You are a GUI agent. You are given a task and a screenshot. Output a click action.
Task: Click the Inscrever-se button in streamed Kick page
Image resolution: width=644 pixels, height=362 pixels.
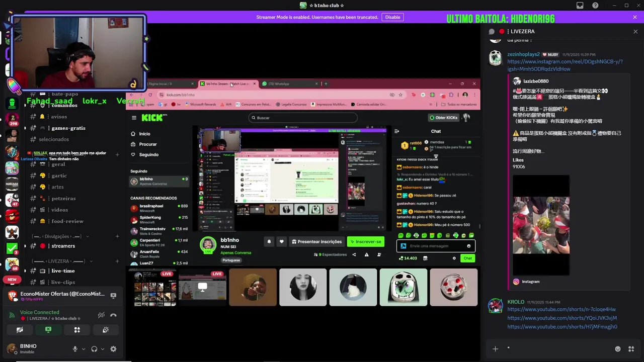pyautogui.click(x=366, y=241)
